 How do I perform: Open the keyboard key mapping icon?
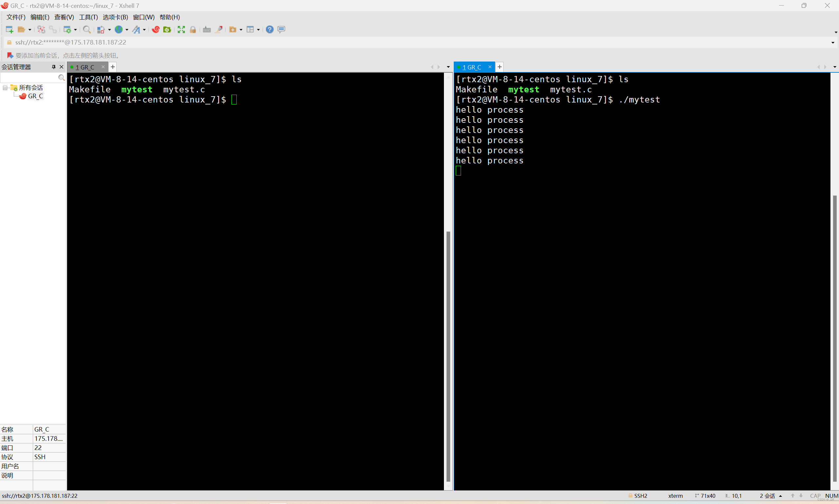click(x=207, y=29)
